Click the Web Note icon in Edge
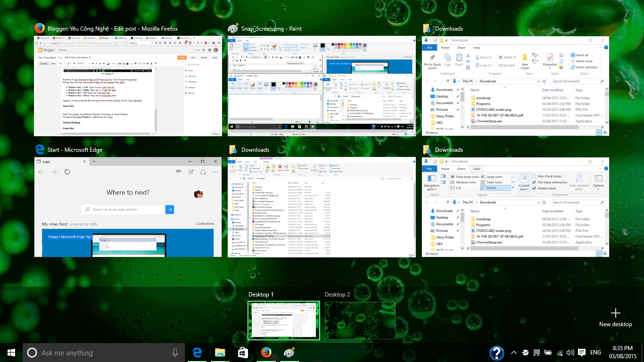This screenshot has width=644, height=362. [x=191, y=172]
